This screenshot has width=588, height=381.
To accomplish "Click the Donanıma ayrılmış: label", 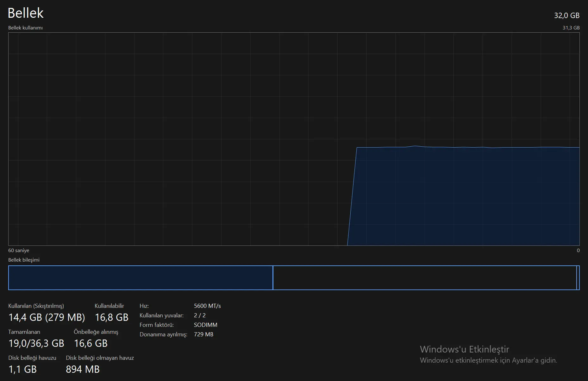I will coord(163,334).
